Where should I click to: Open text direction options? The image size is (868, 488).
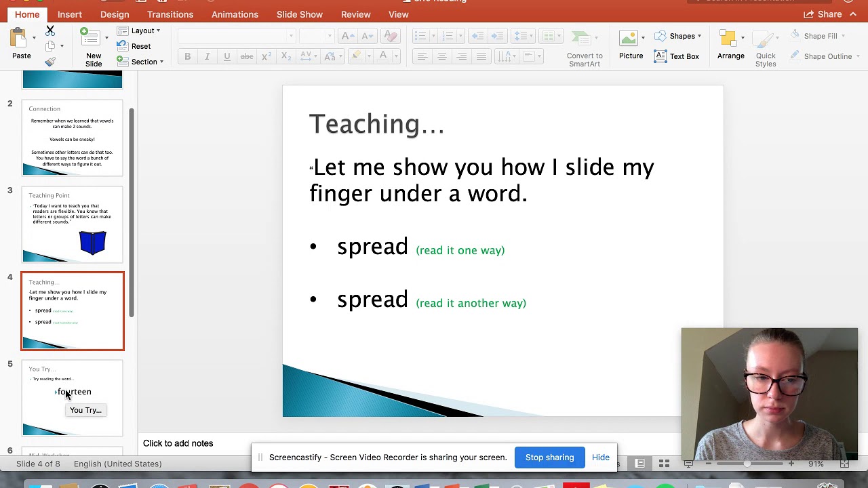[507, 56]
